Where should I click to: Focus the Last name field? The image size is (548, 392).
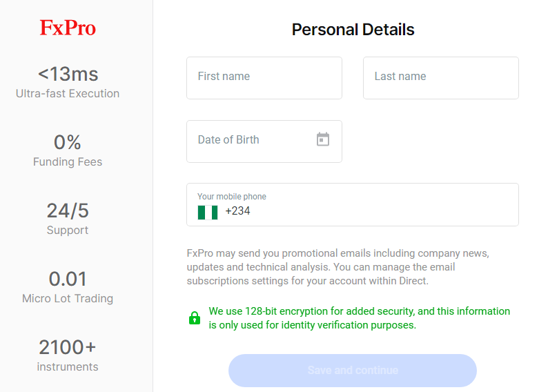[440, 77]
